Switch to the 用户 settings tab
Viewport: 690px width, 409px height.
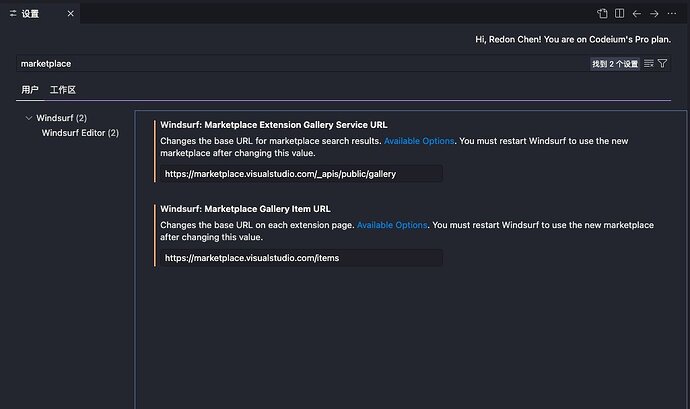point(30,90)
